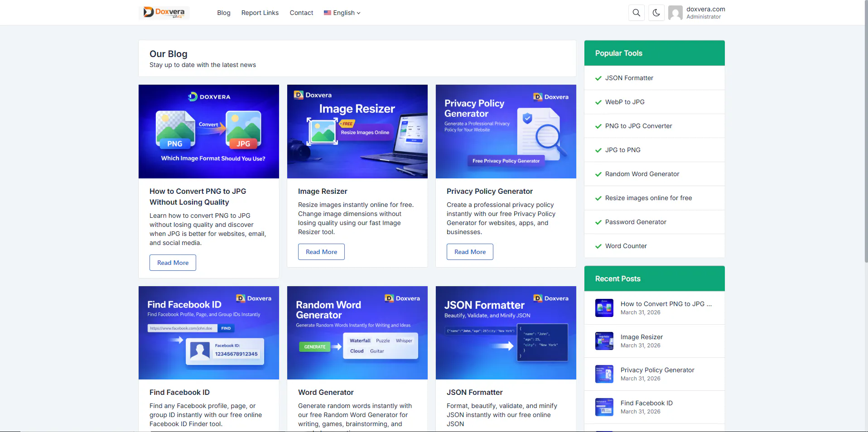The width and height of the screenshot is (868, 432).
Task: Click Read More under Privacy Policy Generator post
Action: (470, 252)
